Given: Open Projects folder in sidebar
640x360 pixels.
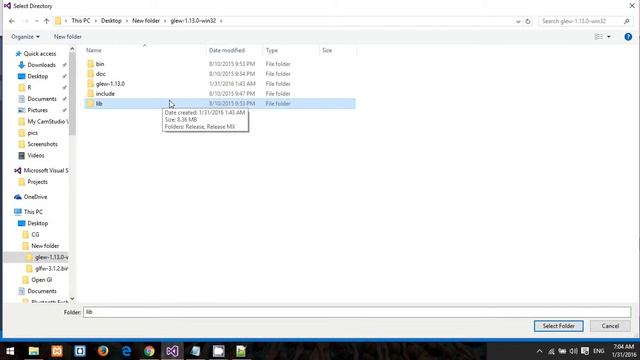Looking at the screenshot, I should coord(37,182).
